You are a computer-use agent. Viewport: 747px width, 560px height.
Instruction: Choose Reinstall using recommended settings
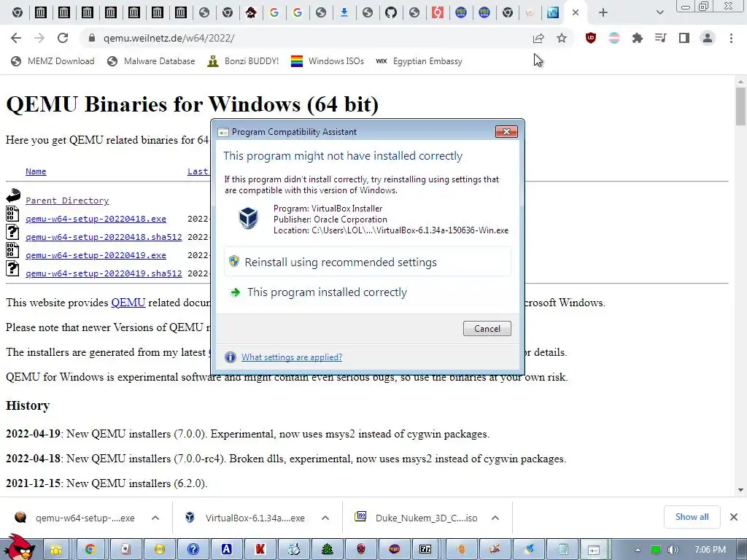[368, 262]
